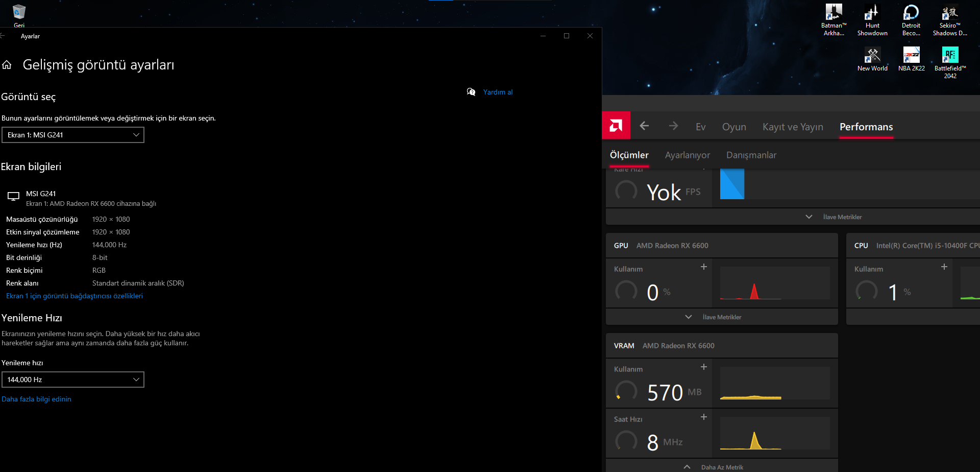Click the RGB Renk biçimi value
Image resolution: width=980 pixels, height=472 pixels.
99,270
